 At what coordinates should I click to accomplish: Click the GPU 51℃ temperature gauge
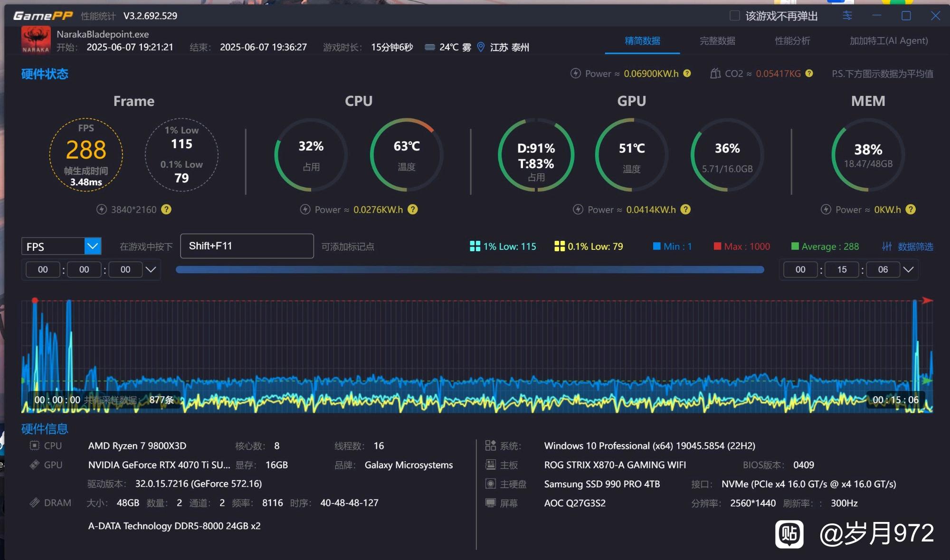[x=632, y=155]
